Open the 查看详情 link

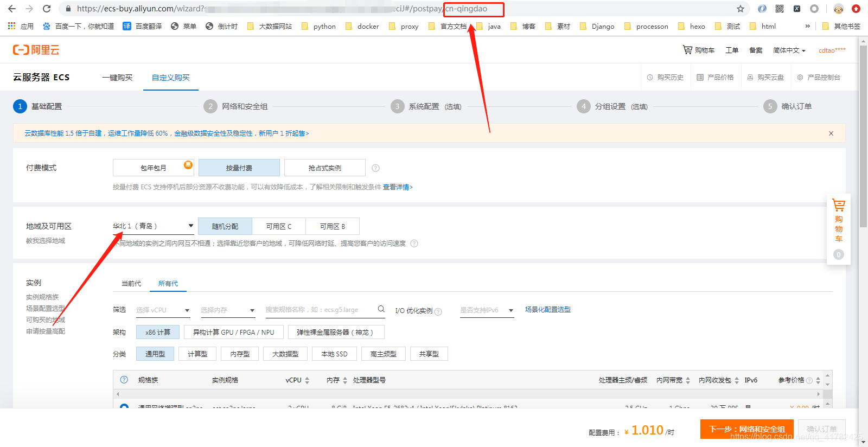point(398,187)
